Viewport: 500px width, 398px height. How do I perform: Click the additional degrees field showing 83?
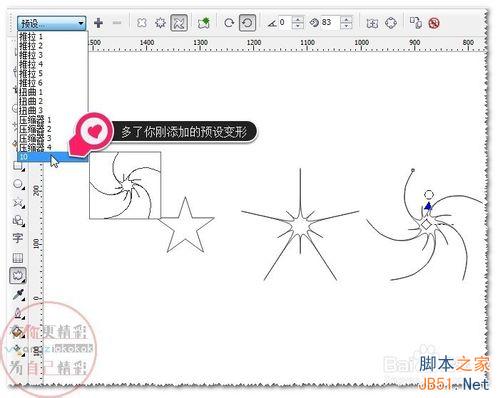pyautogui.click(x=330, y=23)
